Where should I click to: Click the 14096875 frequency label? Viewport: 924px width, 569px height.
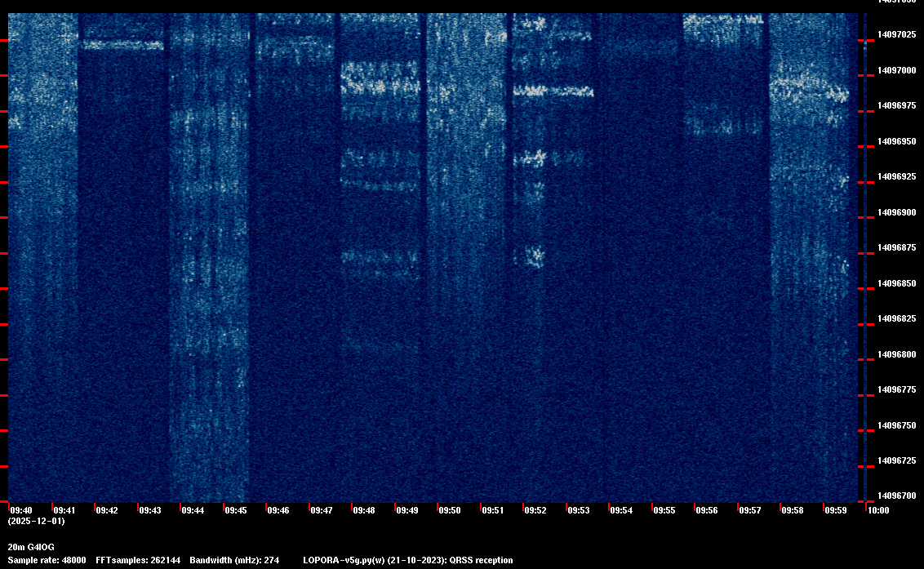coord(897,247)
